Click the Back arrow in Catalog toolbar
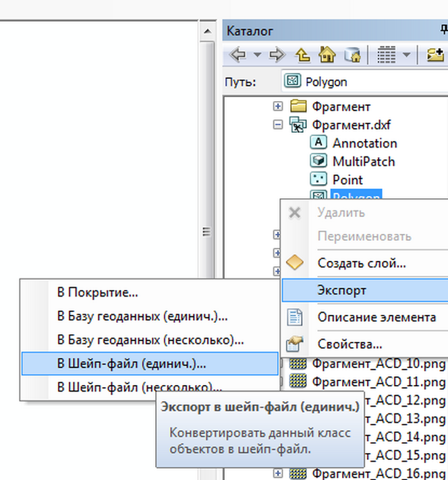Image resolution: width=448 pixels, height=480 pixels. [x=237, y=55]
